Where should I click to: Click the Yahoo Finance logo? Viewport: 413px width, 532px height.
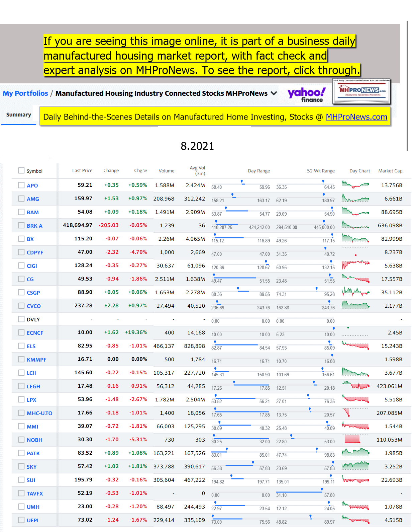click(x=306, y=94)
